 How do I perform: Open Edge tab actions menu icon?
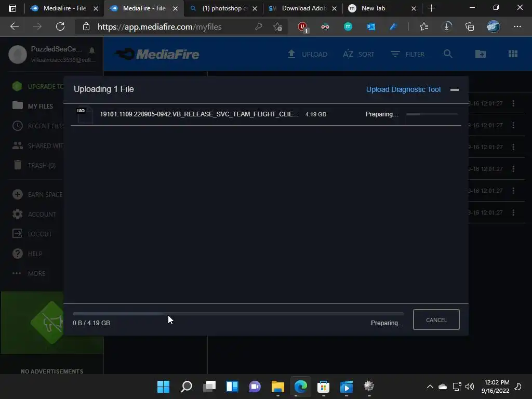[12, 8]
